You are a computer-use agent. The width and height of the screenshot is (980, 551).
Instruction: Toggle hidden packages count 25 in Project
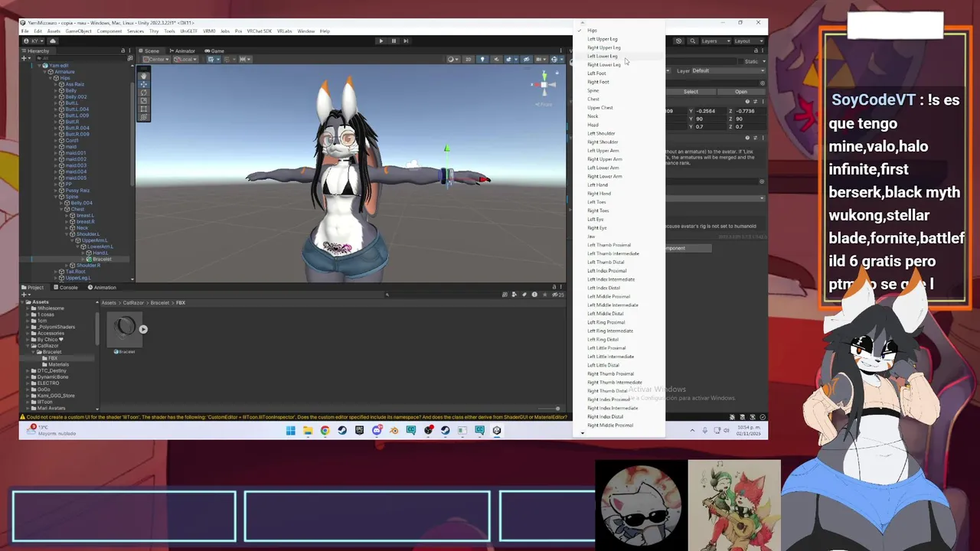pyautogui.click(x=559, y=295)
